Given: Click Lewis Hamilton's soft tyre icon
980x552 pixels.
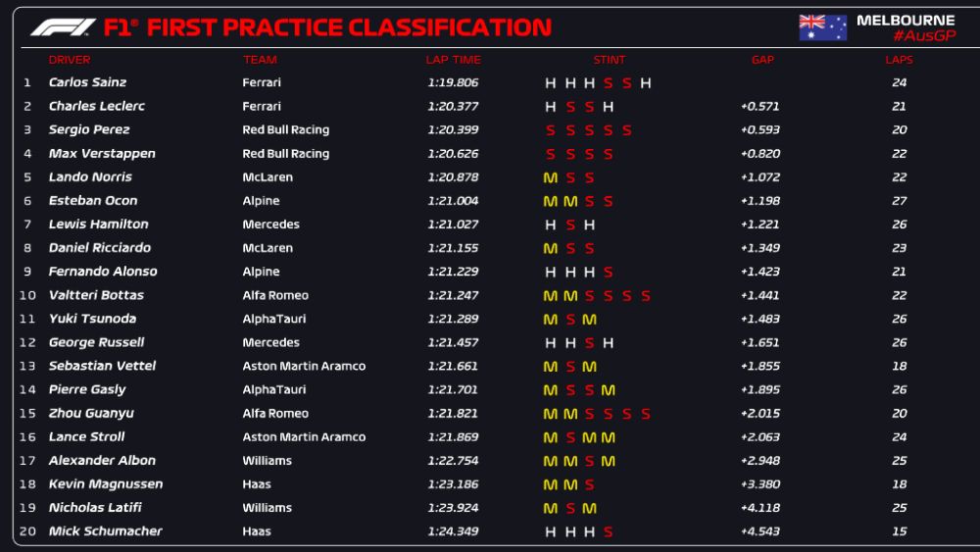Looking at the screenshot, I should (570, 225).
